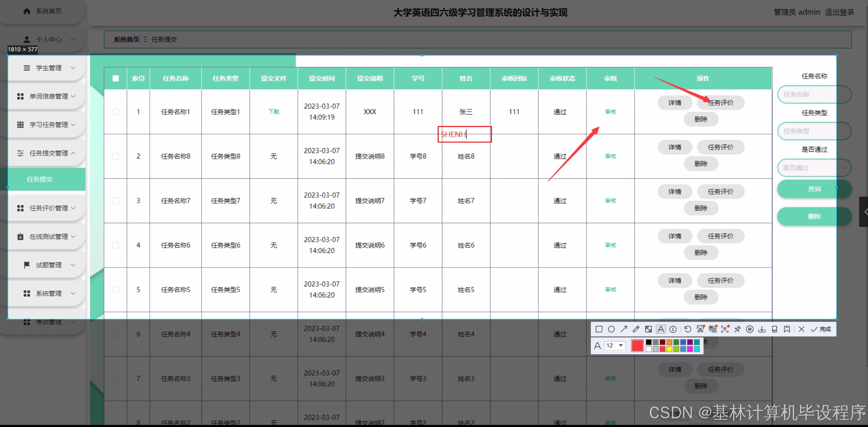Click the pin screenshot icon

pos(737,329)
